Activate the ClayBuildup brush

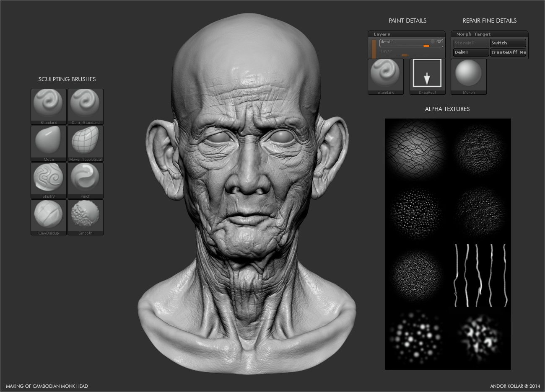click(x=49, y=217)
